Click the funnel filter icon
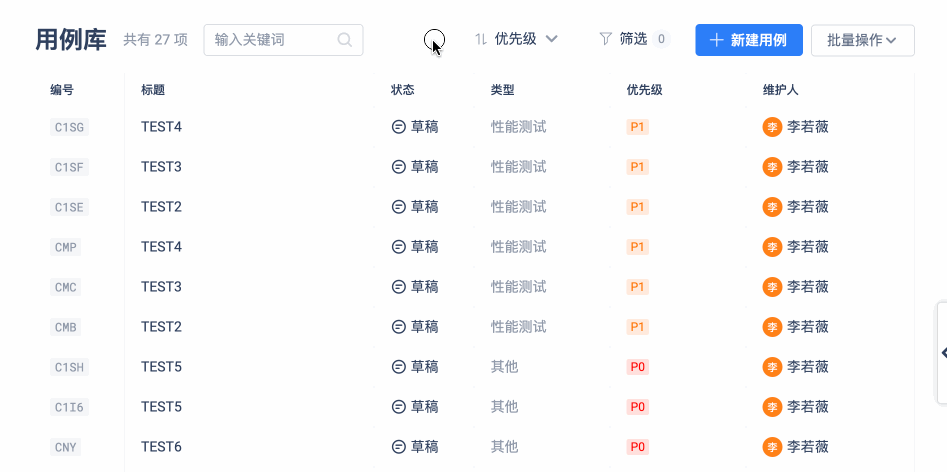Screen dimensions: 947x472 click(x=605, y=39)
